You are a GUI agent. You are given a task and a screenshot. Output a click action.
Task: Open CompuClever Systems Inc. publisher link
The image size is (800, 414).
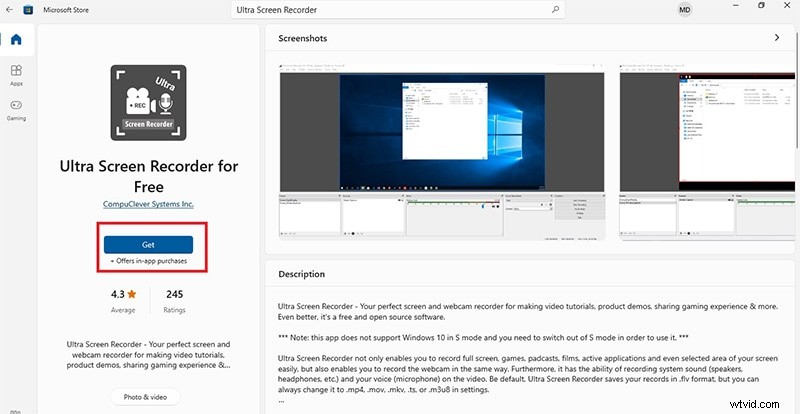148,204
